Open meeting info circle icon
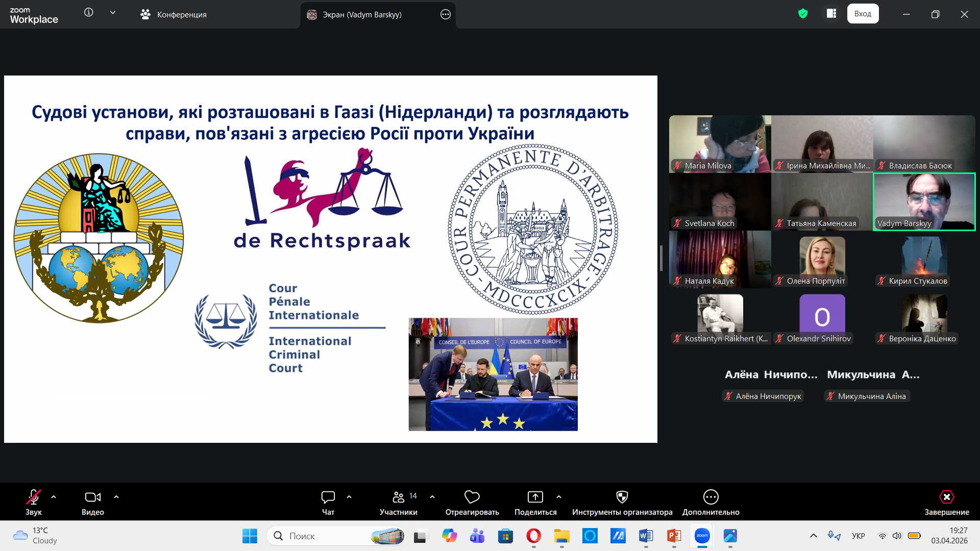 point(89,12)
